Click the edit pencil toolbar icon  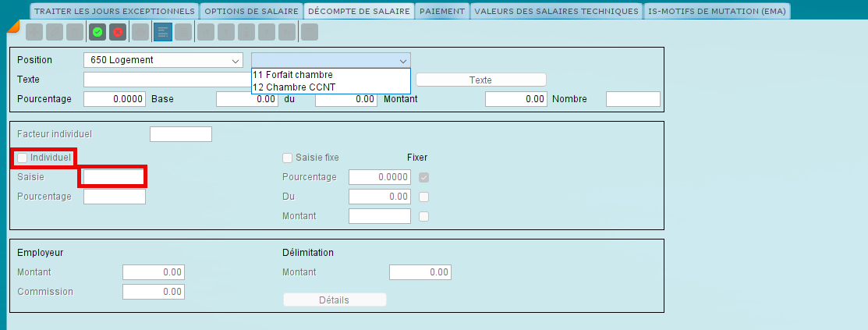pos(55,32)
